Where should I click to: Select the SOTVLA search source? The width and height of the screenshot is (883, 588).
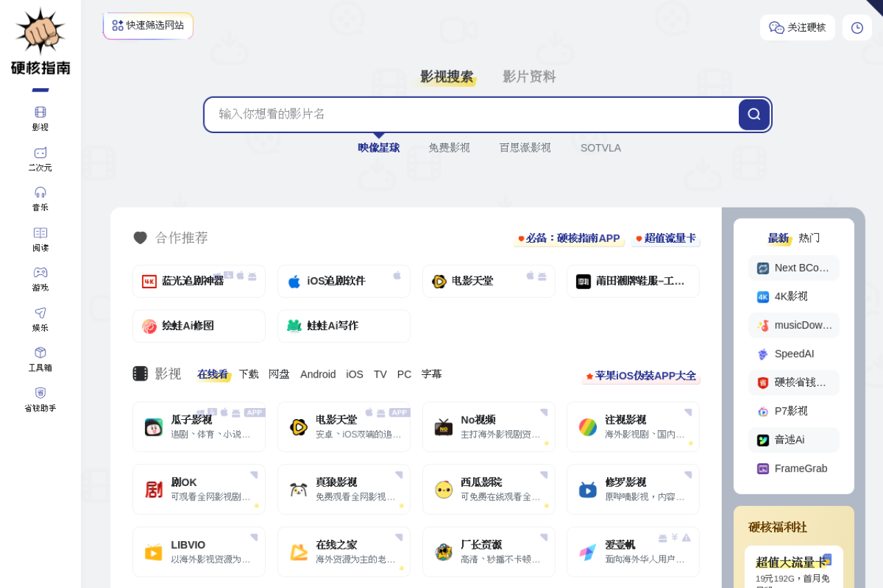coord(600,148)
